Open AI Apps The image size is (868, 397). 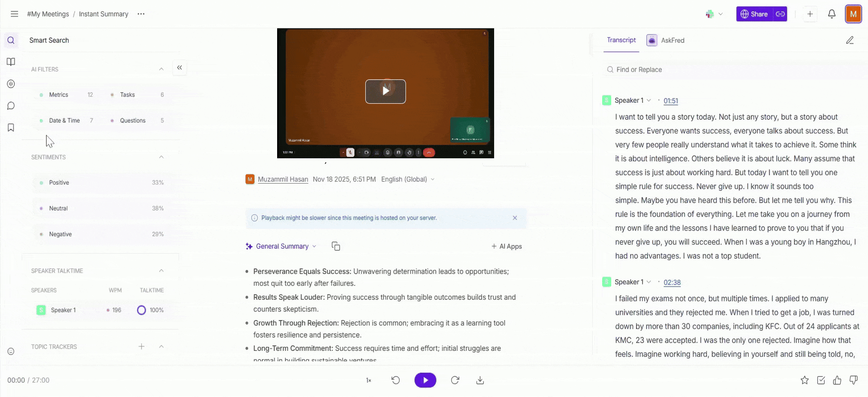(506, 246)
